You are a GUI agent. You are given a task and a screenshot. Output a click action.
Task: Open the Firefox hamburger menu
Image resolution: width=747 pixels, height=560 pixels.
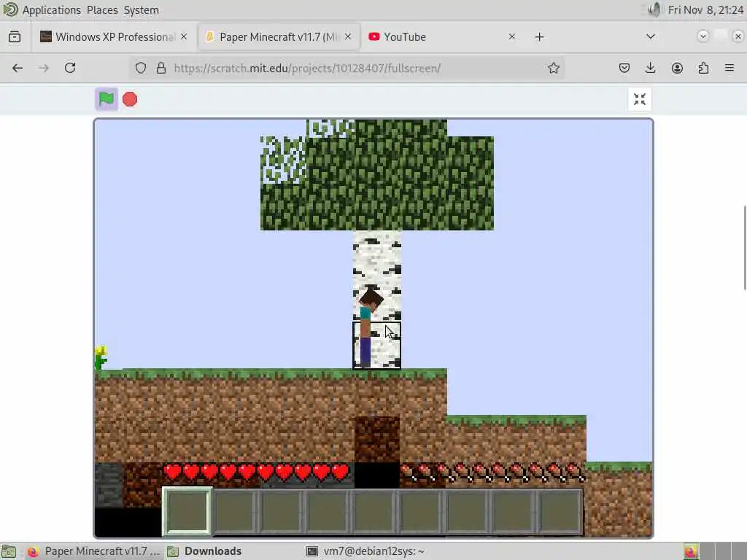[729, 68]
